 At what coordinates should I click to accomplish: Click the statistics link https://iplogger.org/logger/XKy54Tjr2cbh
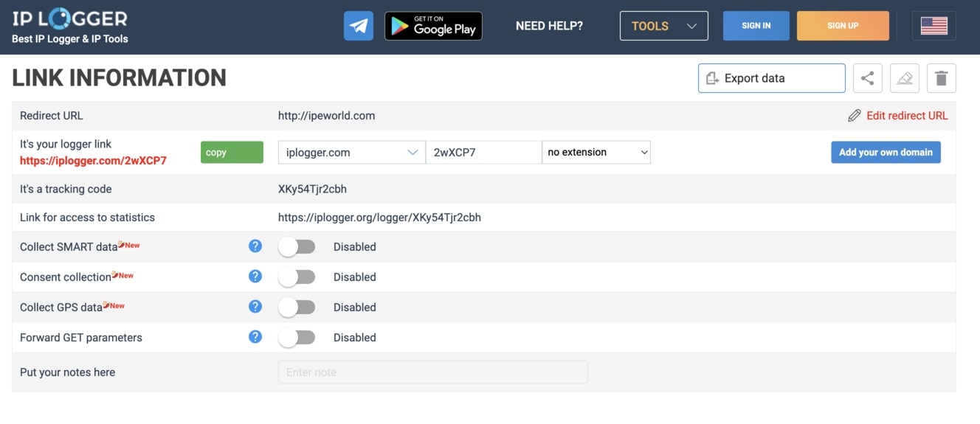pyautogui.click(x=379, y=218)
